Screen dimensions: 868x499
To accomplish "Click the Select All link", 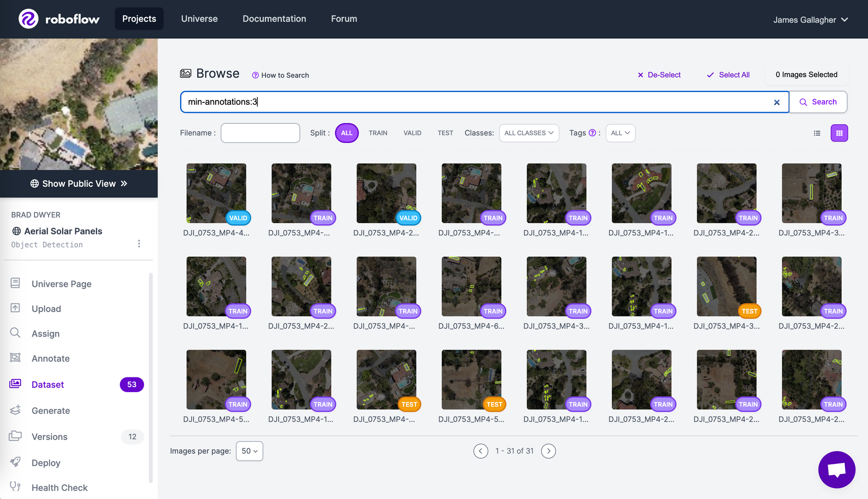I will (x=728, y=75).
